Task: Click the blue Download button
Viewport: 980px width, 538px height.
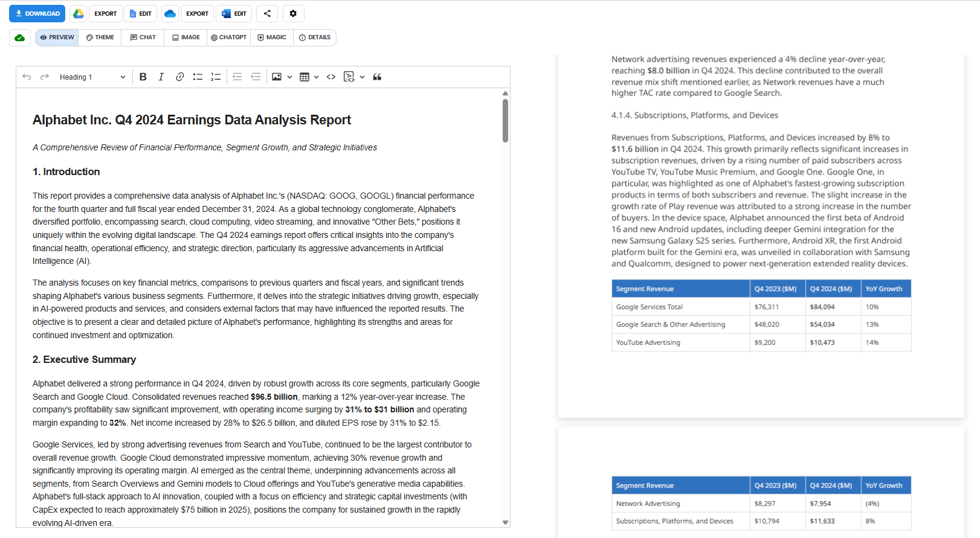Action: [37, 13]
